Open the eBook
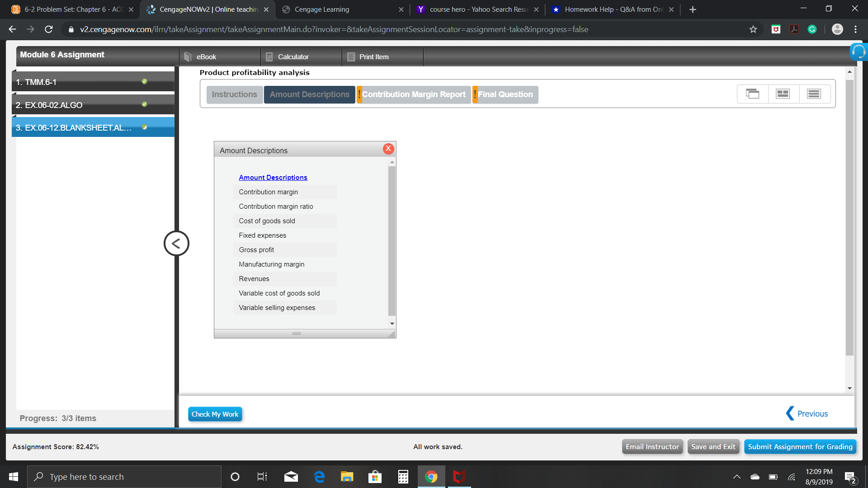Screen dimensions: 868x488 206,56
